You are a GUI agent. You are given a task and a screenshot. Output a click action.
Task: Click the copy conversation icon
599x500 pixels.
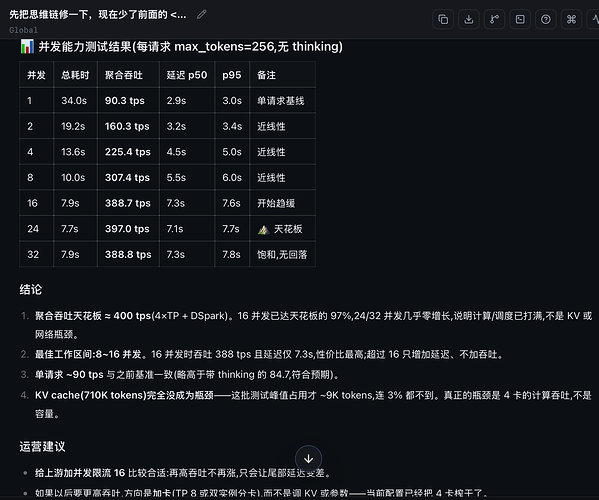click(443, 19)
